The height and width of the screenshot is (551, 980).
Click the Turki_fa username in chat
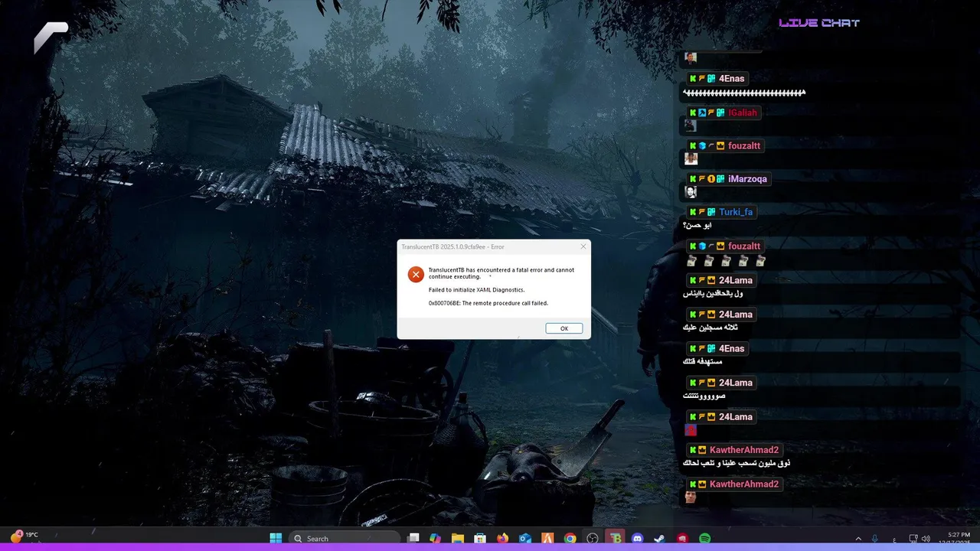[736, 212]
